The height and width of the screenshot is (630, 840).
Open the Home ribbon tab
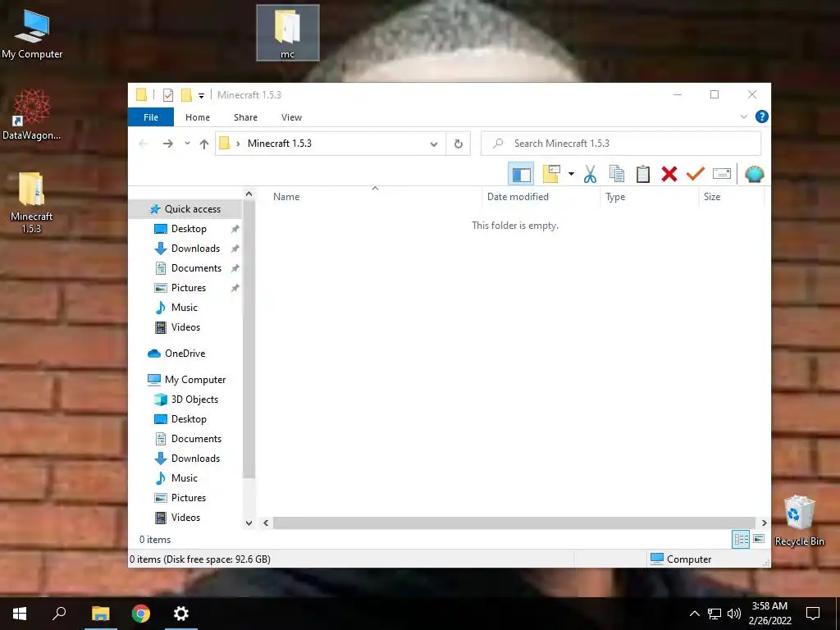point(198,117)
